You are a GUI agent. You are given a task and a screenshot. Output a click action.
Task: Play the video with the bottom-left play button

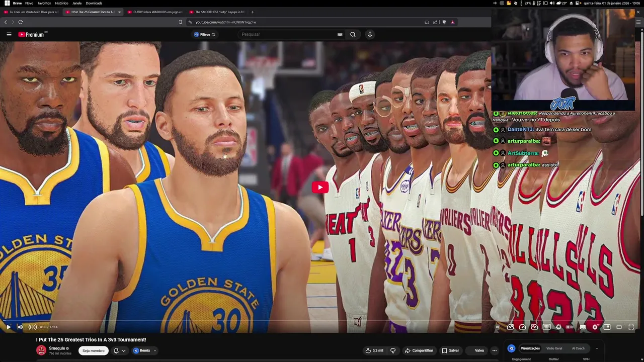(8, 327)
